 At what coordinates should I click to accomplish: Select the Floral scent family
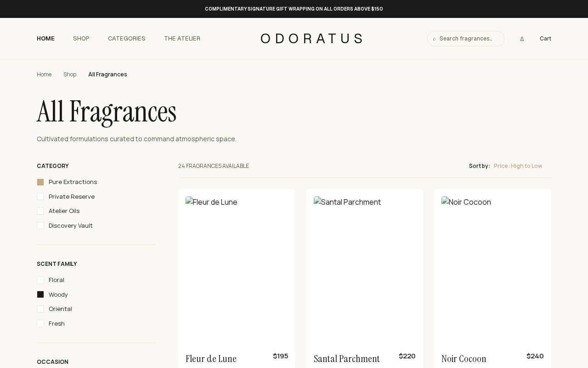tap(40, 280)
